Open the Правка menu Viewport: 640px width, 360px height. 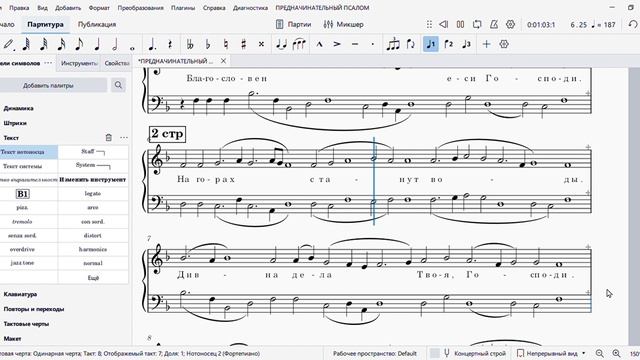pyautogui.click(x=19, y=8)
